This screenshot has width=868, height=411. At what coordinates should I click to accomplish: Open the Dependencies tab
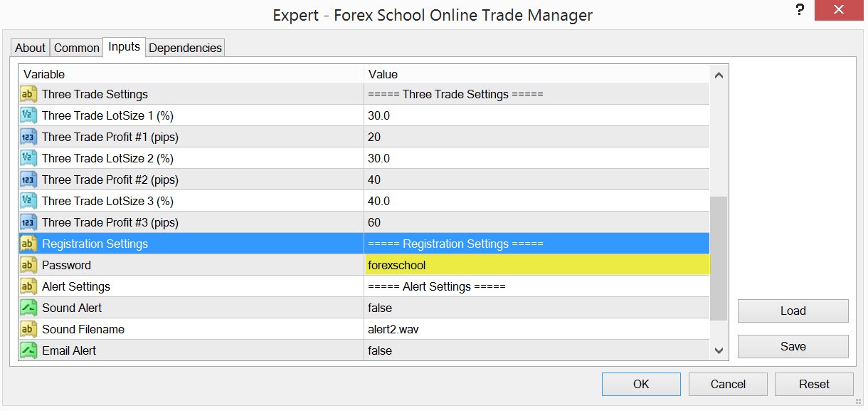[x=186, y=48]
